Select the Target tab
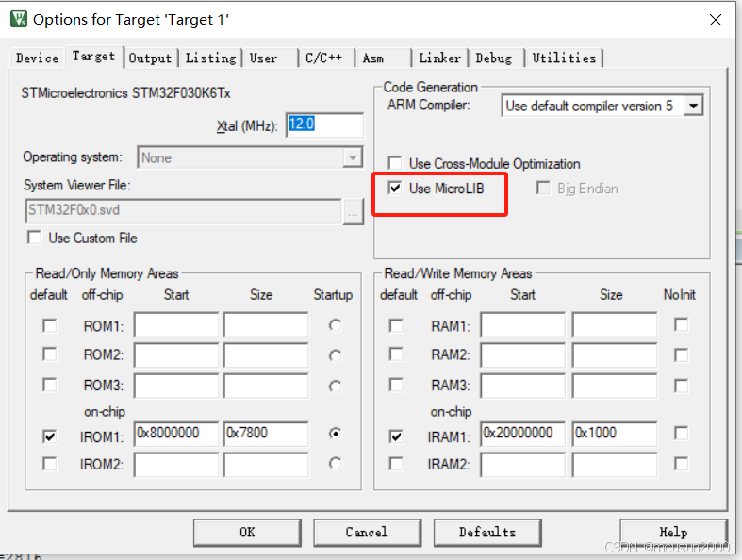 [x=93, y=57]
